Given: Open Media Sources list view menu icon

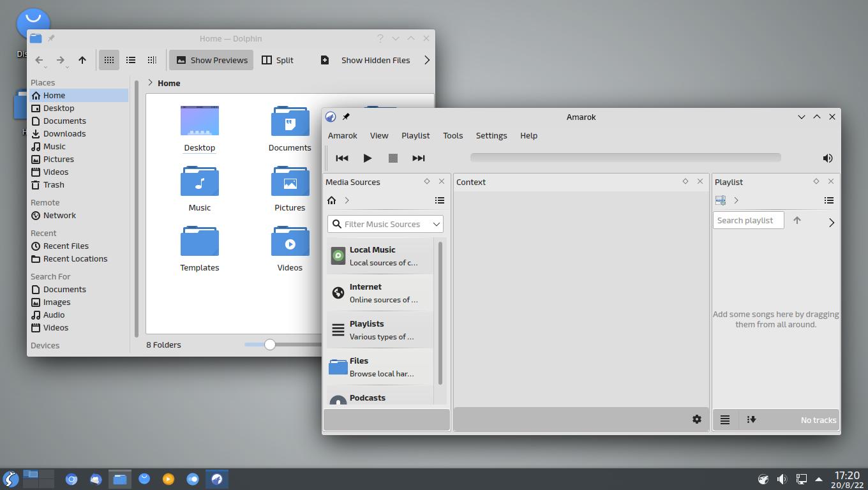Looking at the screenshot, I should [440, 200].
